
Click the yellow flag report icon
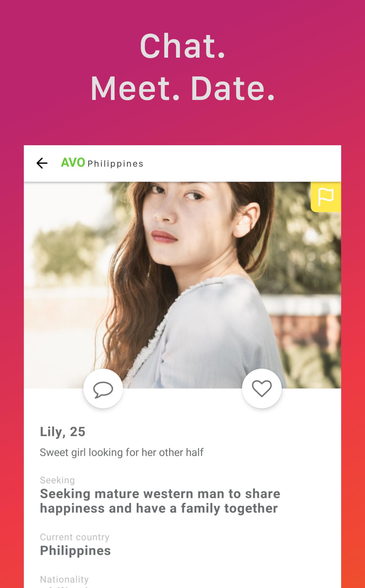click(x=326, y=197)
